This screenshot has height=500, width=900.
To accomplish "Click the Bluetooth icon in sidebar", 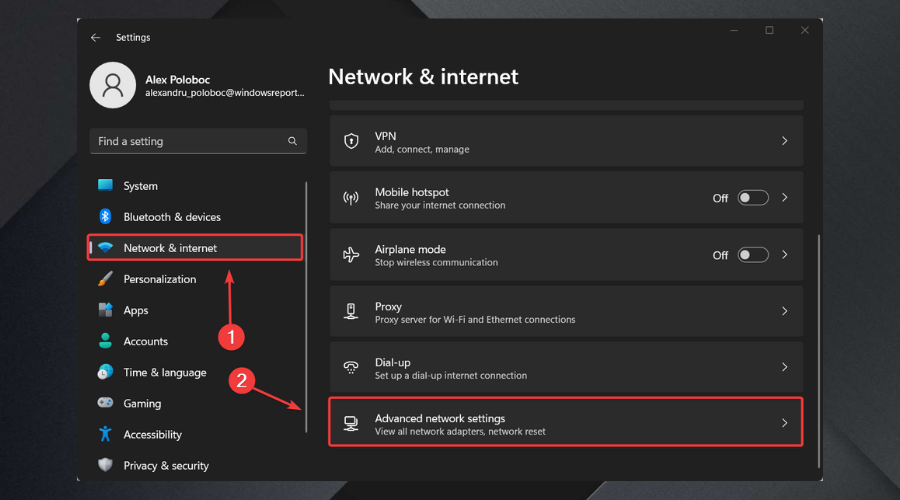I will coord(105,217).
